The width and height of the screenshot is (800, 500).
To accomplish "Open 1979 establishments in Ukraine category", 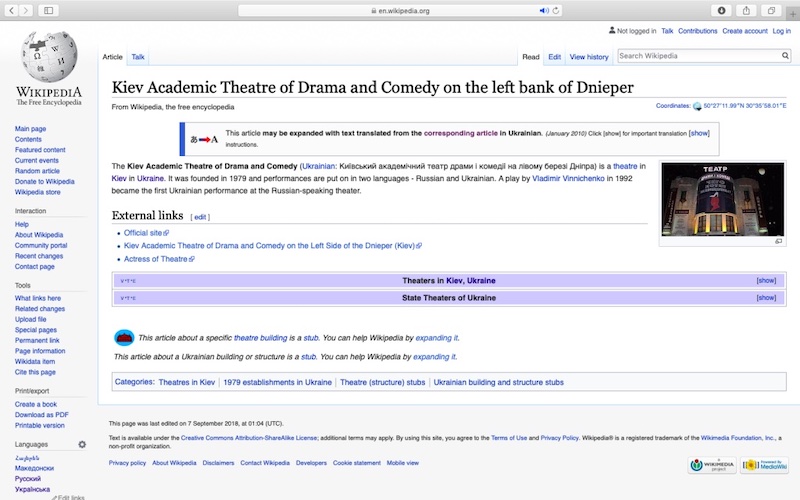I will click(x=277, y=382).
